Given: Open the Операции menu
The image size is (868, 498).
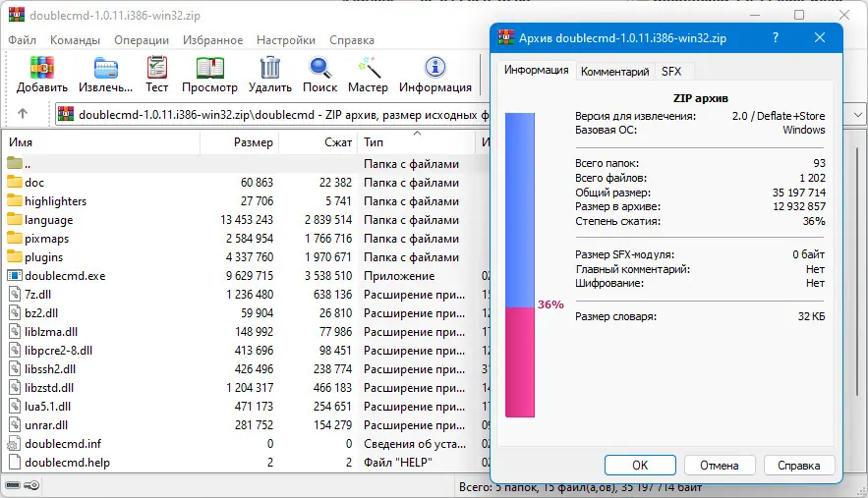Looking at the screenshot, I should coord(142,40).
